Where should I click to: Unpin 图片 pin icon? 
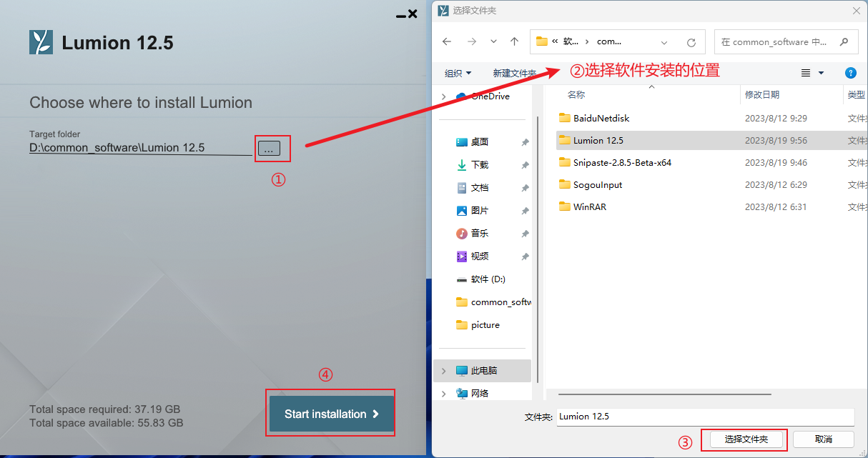tap(525, 211)
